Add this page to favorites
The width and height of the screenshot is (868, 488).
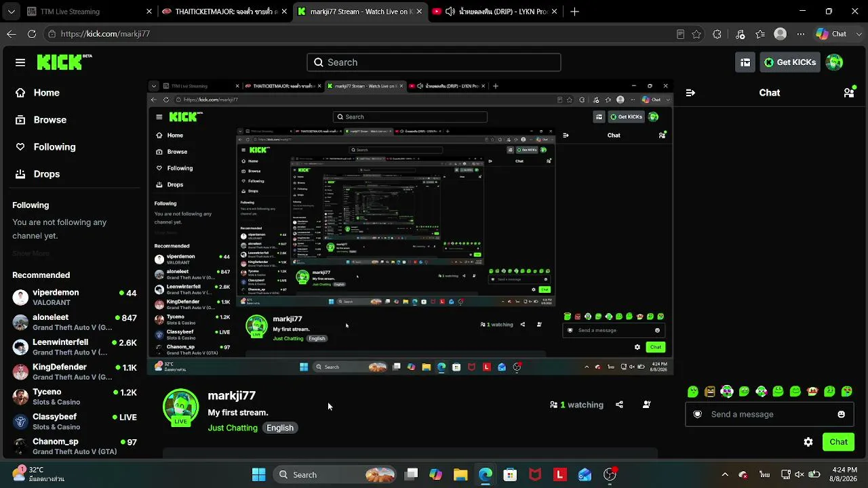tap(696, 34)
